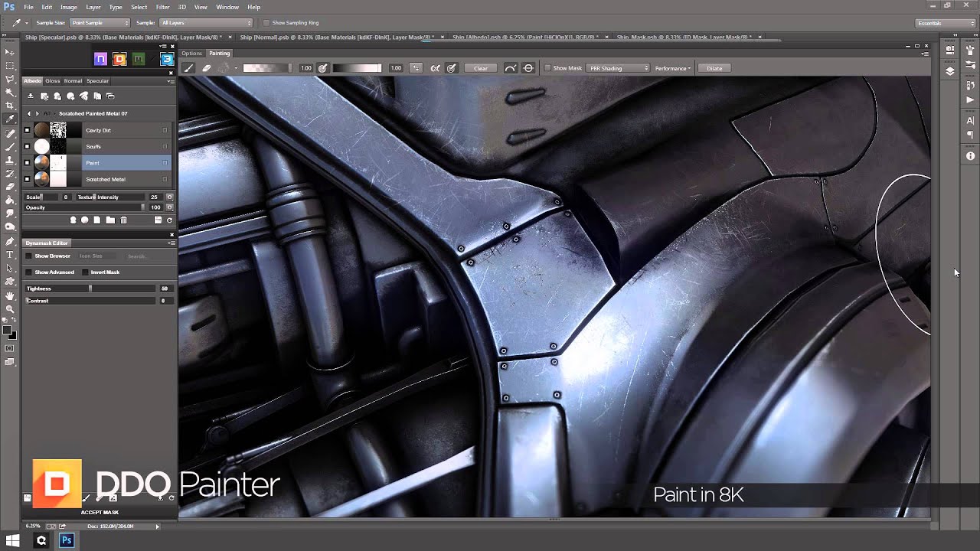Toggle Paint layer visibility checkbox
The image size is (980, 551).
pyautogui.click(x=27, y=163)
